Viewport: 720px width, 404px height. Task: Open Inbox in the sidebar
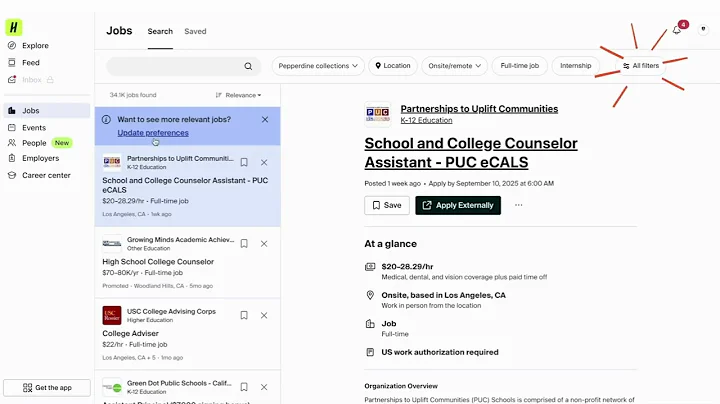(30, 79)
